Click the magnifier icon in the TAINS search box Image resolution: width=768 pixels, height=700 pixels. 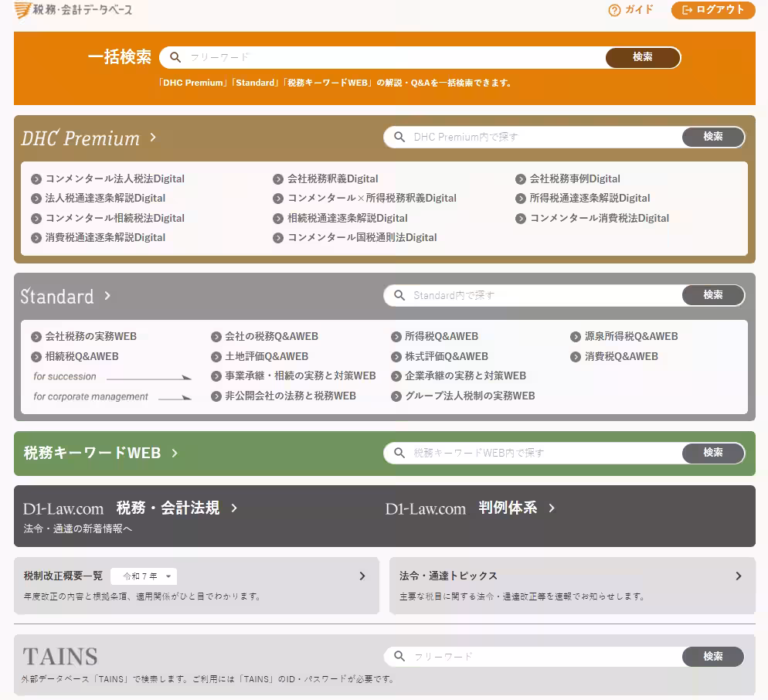click(398, 657)
